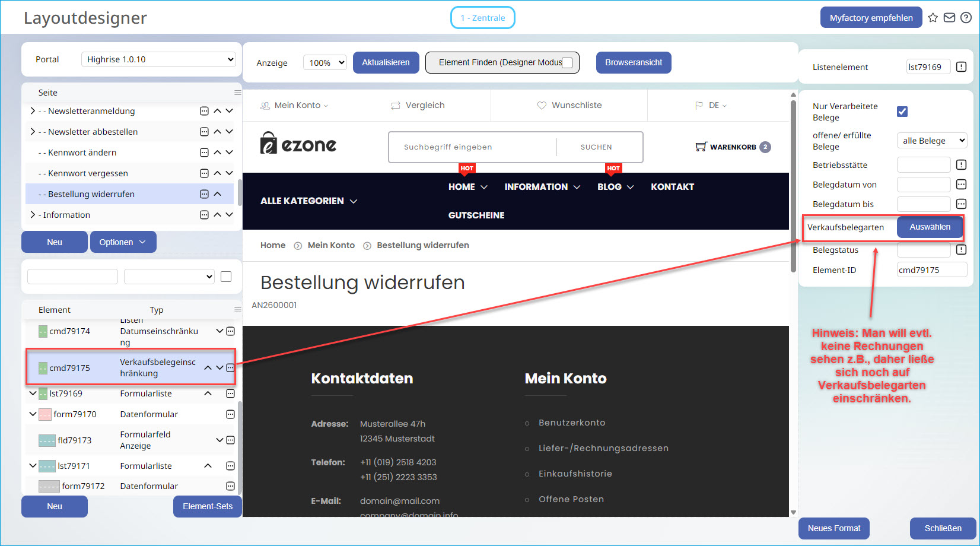
Task: Move Bestellung widerrufen page up
Action: pos(217,194)
